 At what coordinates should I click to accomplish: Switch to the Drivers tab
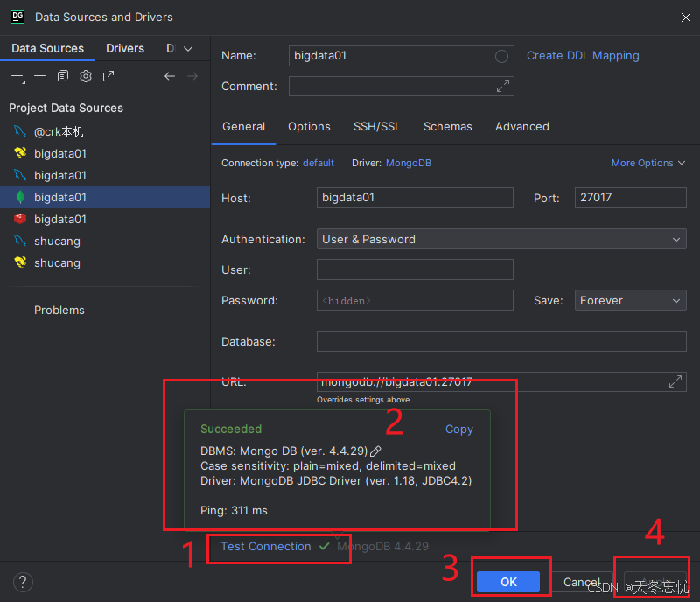pyautogui.click(x=125, y=49)
